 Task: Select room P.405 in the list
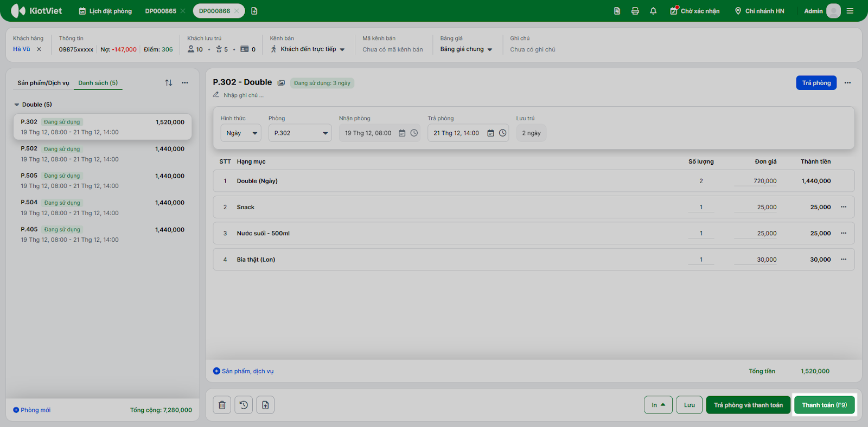click(x=103, y=235)
